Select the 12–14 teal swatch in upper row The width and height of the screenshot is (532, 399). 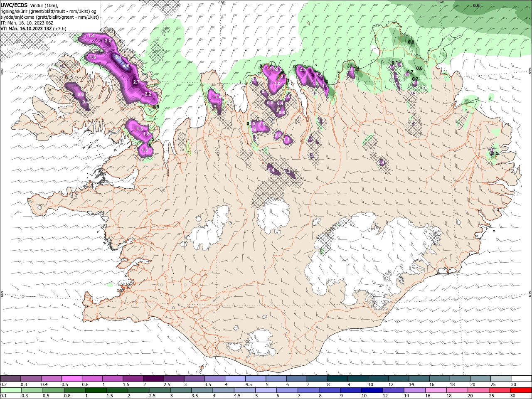coord(399,379)
